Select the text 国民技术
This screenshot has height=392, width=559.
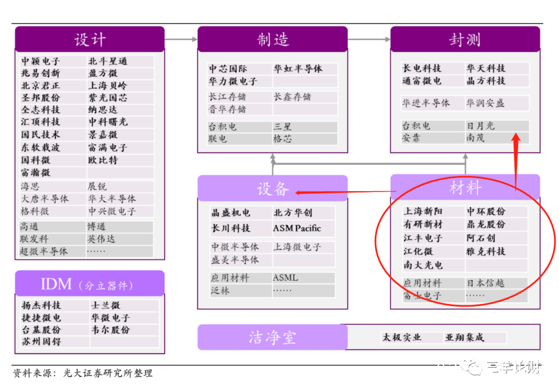[x=41, y=135]
